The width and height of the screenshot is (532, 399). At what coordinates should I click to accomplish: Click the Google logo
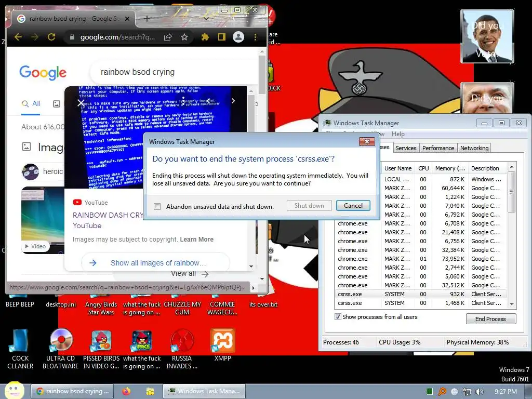43,73
